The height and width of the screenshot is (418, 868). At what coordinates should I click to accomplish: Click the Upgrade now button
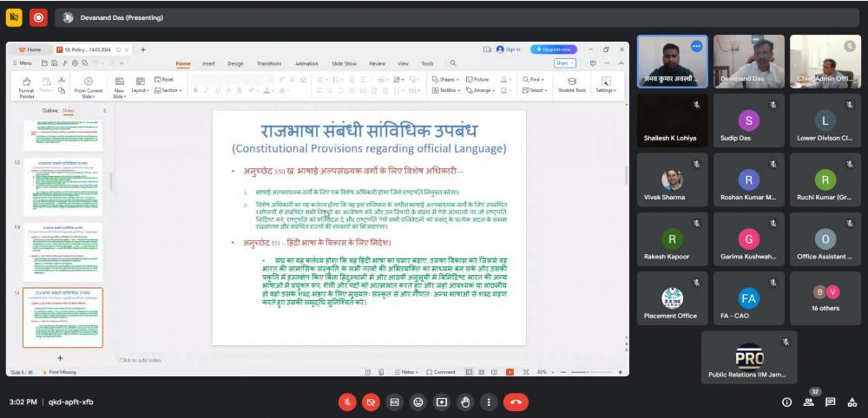tap(554, 49)
